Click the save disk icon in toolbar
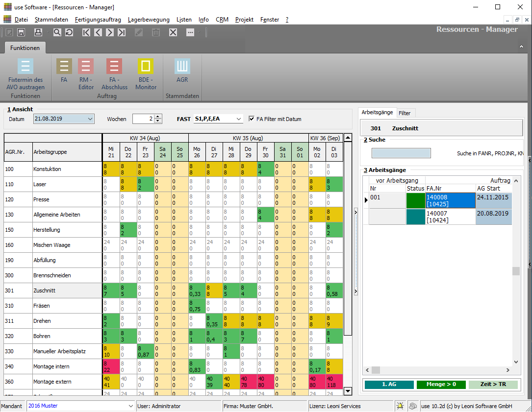 tap(21, 32)
